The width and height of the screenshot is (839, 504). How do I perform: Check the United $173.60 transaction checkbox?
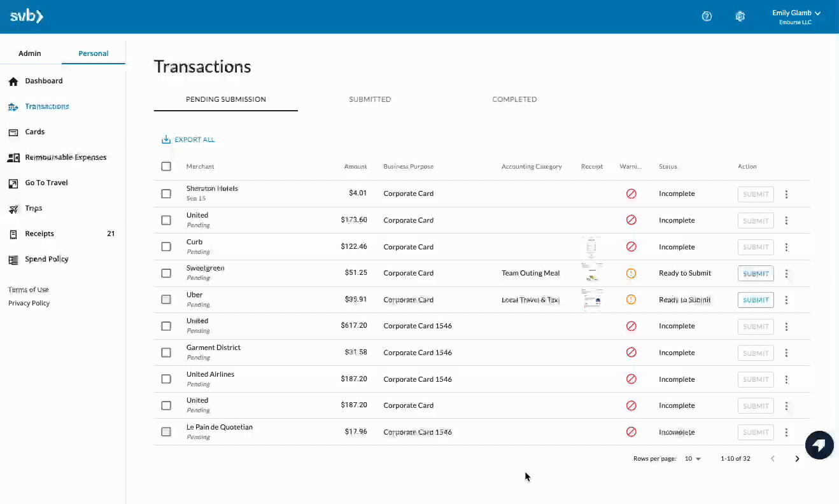pos(166,220)
